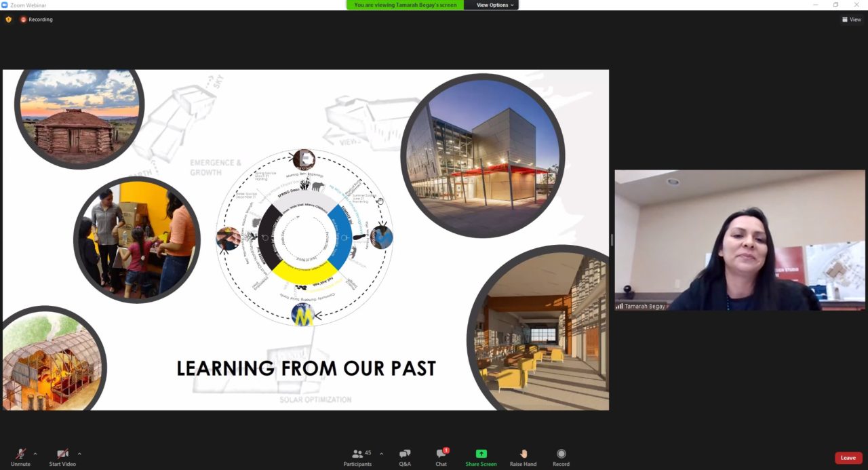Viewport: 868px width, 470px height.
Task: Click the screen-sharing notification banner
Action: [405, 5]
